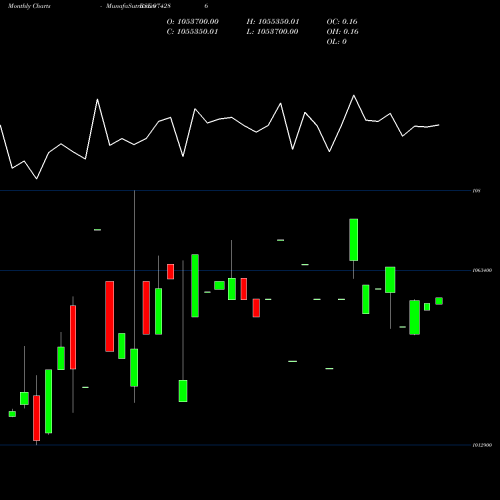Click the 'OL: 0' reading

click(x=337, y=42)
